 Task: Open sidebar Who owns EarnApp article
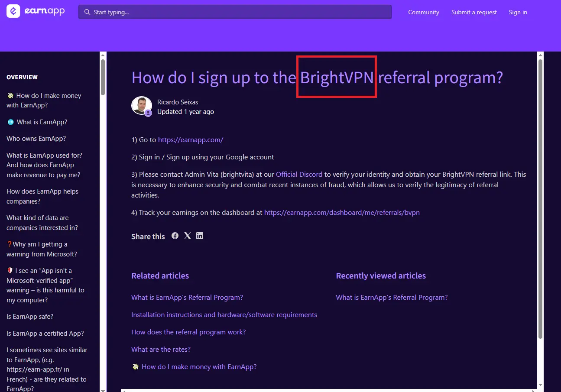pos(36,139)
